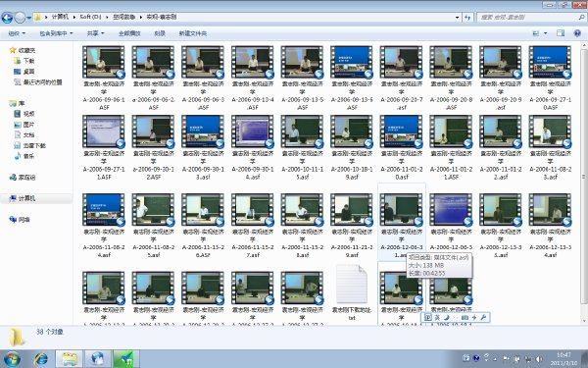Click the refresh button next to address bar
The image size is (588, 368).
click(467, 18)
